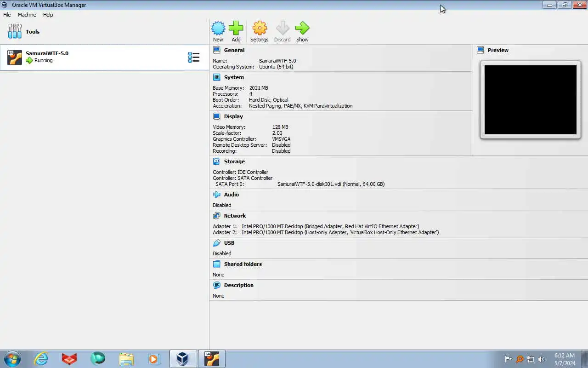
Task: Click the Network section icon
Action: point(217,216)
